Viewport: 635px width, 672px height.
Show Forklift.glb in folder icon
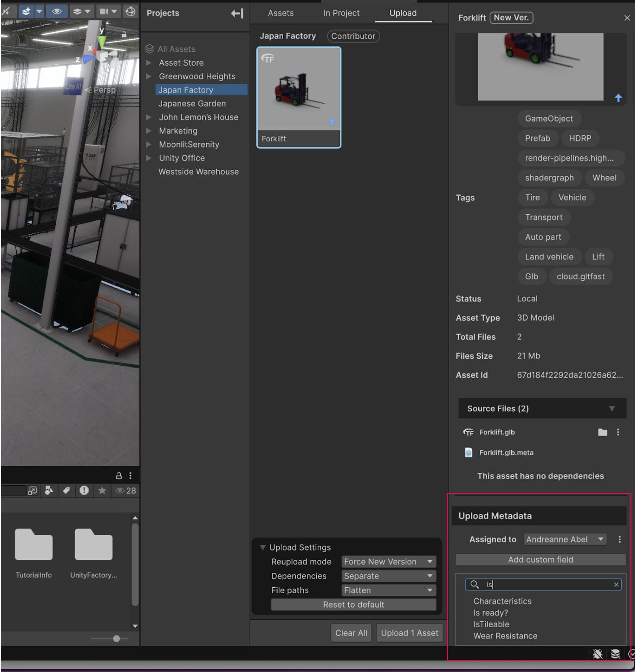602,432
